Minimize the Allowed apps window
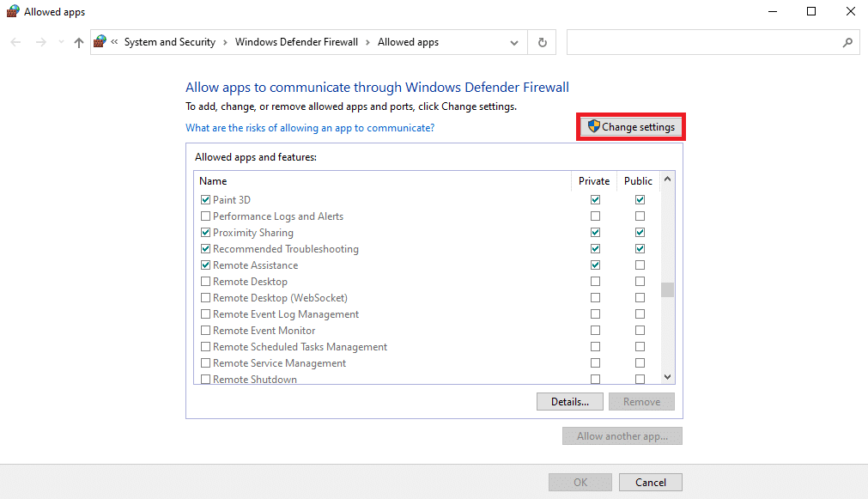The image size is (868, 499). click(773, 12)
